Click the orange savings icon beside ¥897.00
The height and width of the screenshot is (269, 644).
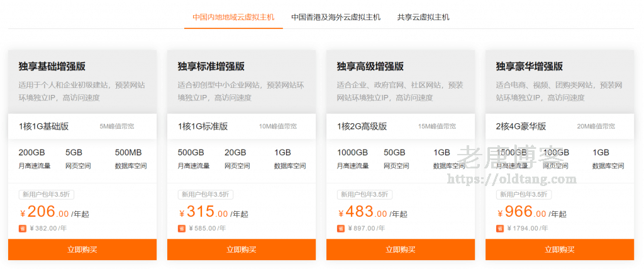340,228
